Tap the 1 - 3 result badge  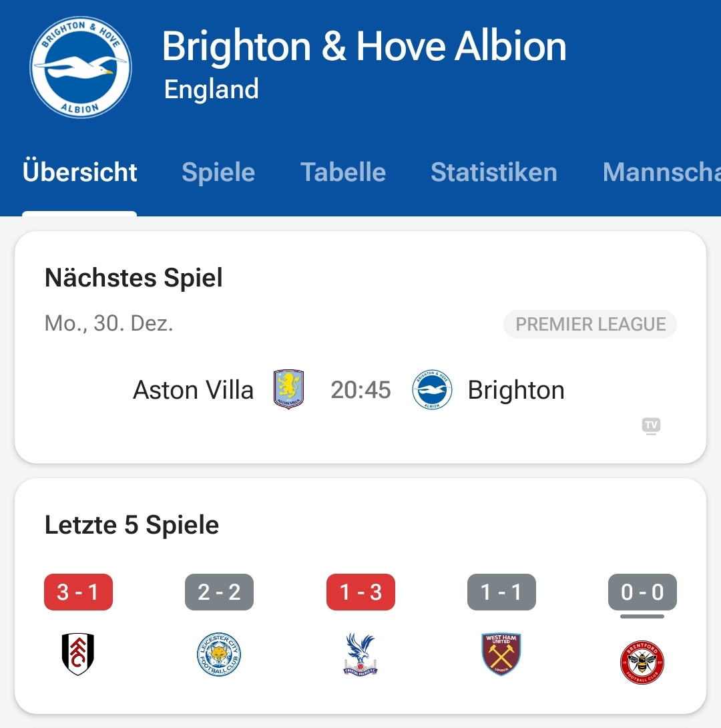(x=360, y=592)
